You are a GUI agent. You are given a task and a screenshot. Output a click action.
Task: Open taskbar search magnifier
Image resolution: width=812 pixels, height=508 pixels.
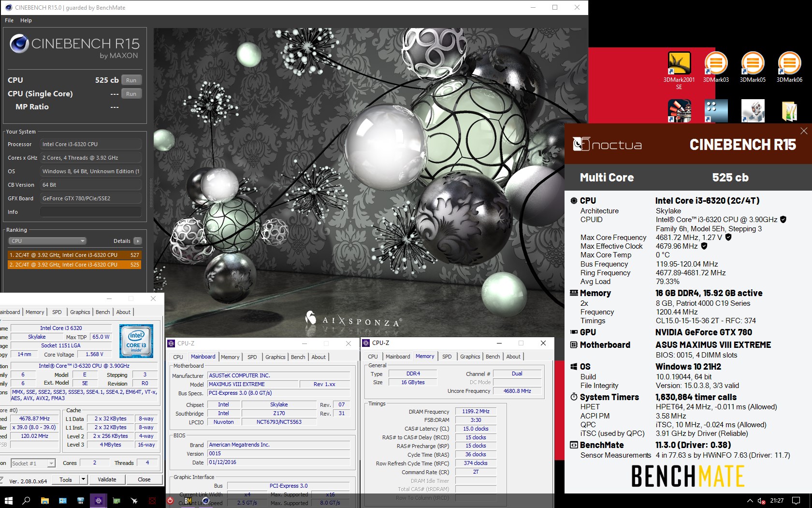click(x=27, y=501)
